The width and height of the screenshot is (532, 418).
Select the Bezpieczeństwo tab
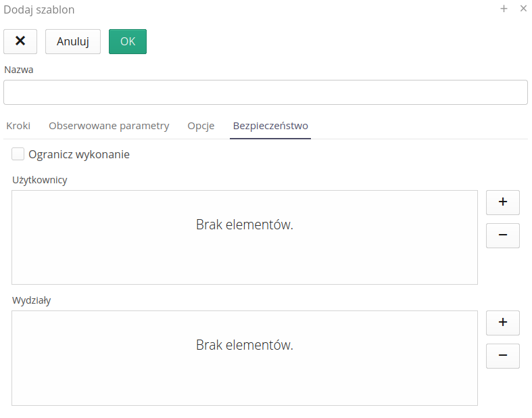270,126
